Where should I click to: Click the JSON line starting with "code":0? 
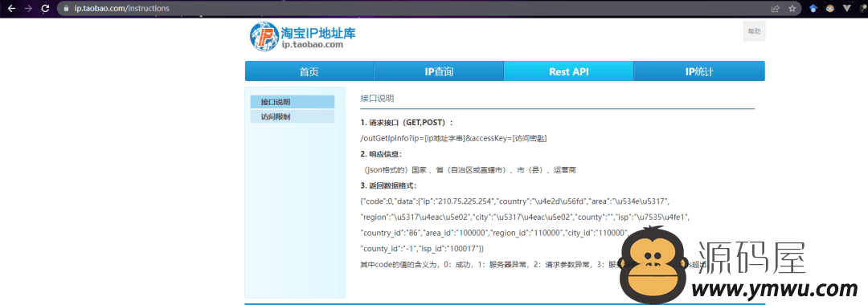[x=515, y=201]
